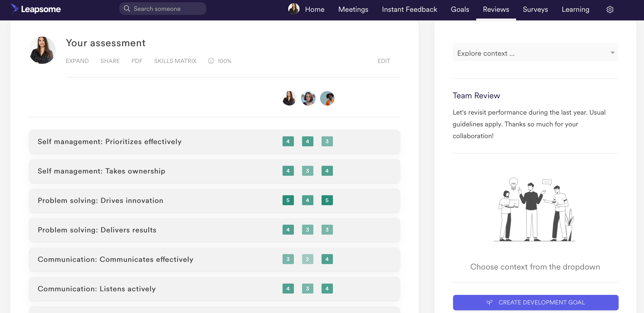Click score 4 in Drives innovation row
Viewport: 644px width, 313px height.
click(x=307, y=200)
